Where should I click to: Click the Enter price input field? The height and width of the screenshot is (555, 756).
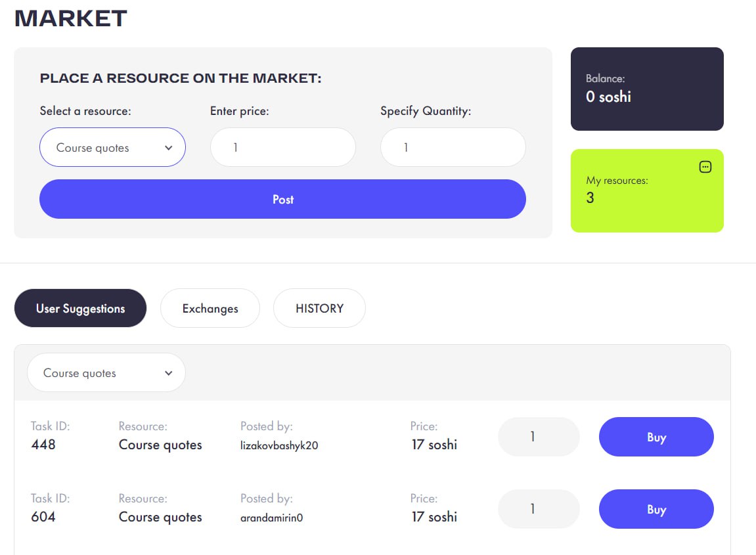point(282,148)
